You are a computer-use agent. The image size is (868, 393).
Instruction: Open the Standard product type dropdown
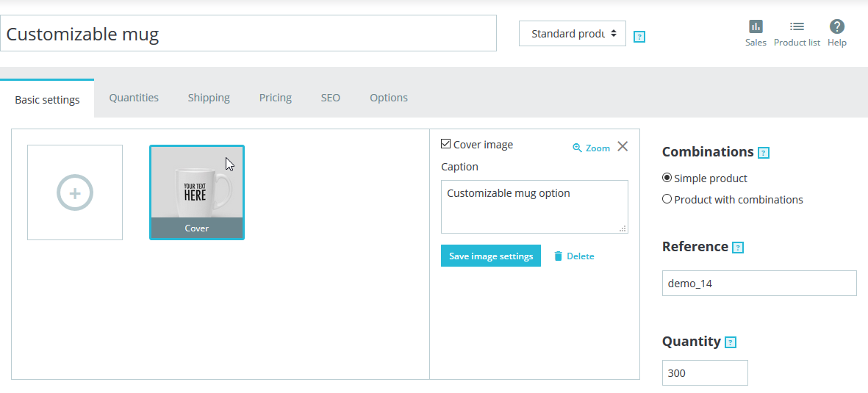(x=573, y=34)
